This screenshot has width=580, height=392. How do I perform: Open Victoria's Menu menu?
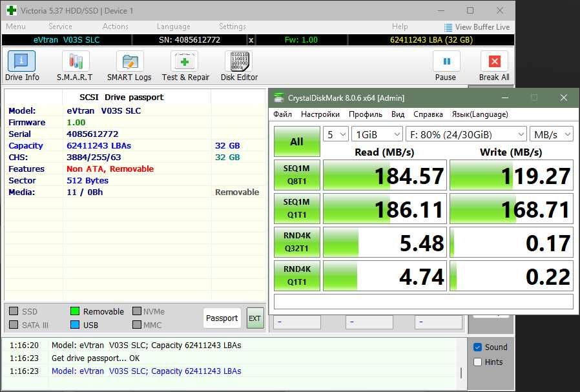16,26
